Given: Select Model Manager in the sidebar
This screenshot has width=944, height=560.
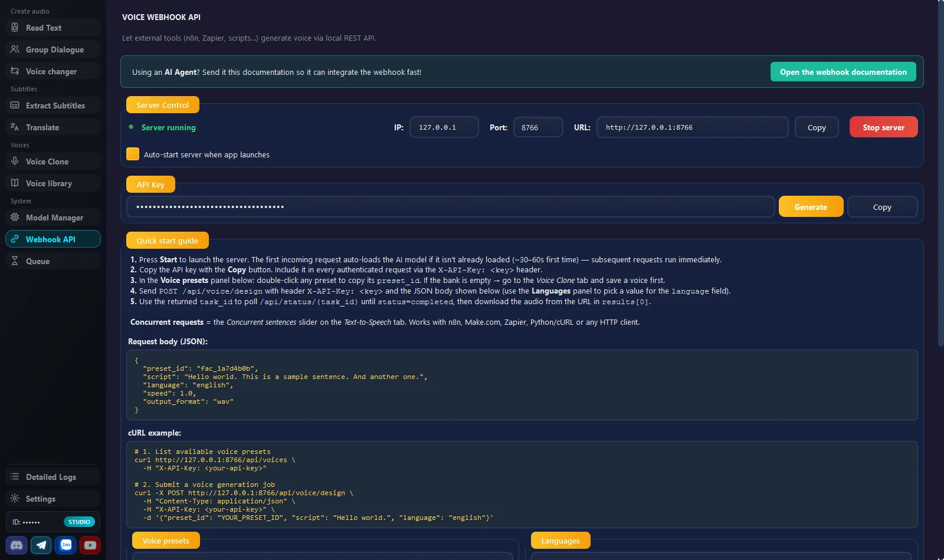Looking at the screenshot, I should [x=53, y=218].
